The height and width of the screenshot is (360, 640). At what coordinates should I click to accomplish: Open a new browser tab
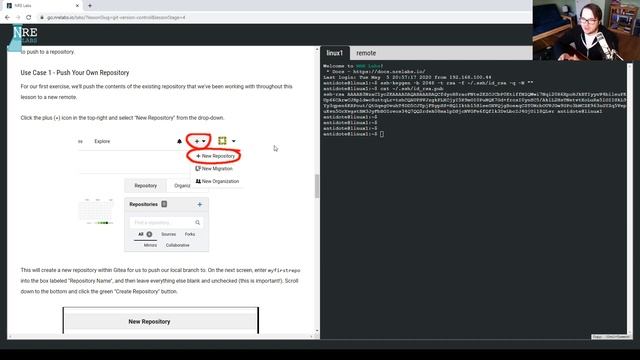pos(90,6)
